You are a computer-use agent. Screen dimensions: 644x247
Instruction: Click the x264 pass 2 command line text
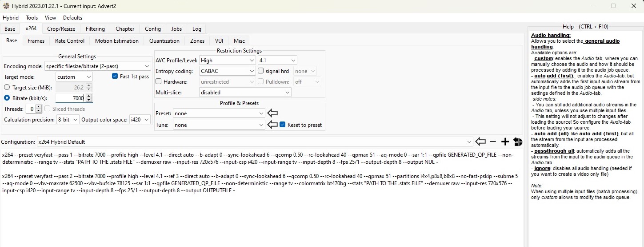260,183
